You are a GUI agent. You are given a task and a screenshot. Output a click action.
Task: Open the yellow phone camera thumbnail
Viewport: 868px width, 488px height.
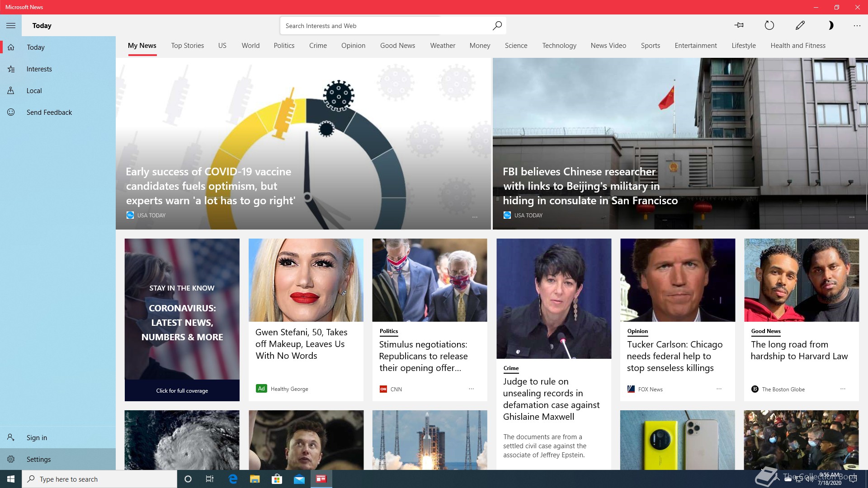[x=677, y=440]
